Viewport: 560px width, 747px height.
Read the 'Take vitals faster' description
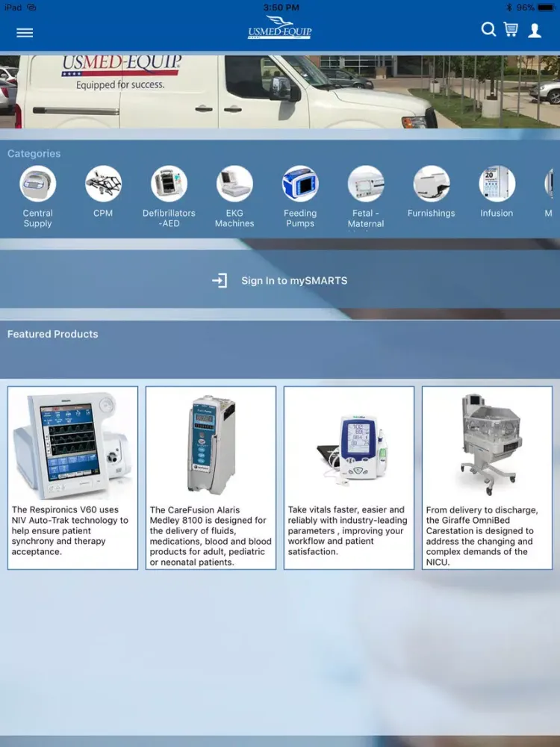348,530
